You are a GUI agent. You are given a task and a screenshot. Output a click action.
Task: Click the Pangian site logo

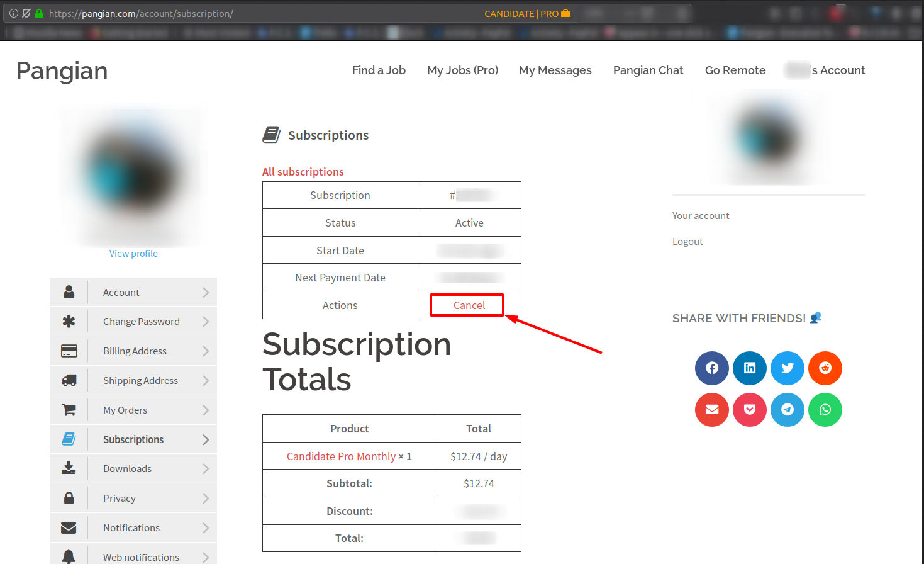click(62, 71)
